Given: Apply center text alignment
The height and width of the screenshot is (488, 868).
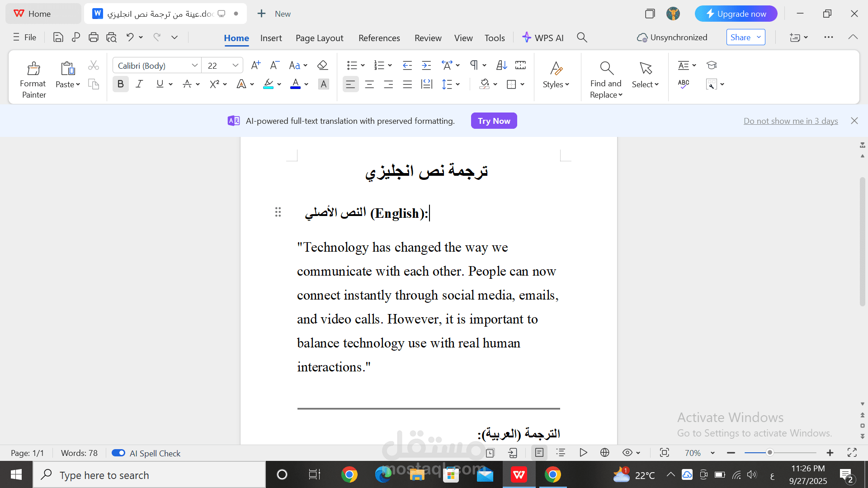Looking at the screenshot, I should [x=369, y=84].
